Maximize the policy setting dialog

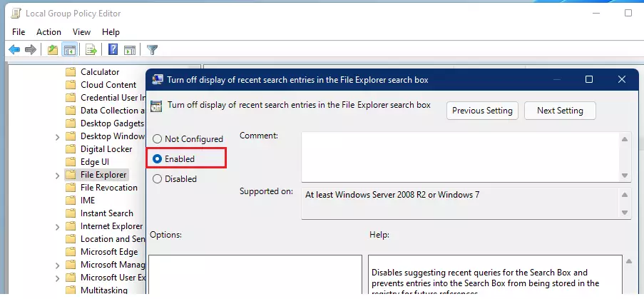589,79
